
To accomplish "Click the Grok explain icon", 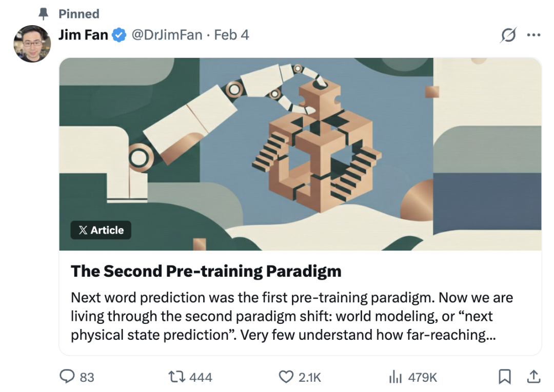I will click(x=508, y=35).
